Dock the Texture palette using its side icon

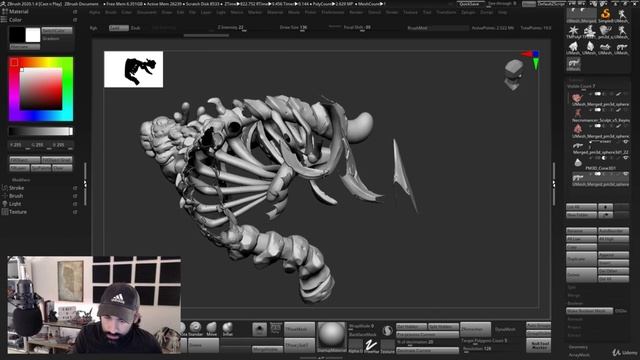coord(75,212)
